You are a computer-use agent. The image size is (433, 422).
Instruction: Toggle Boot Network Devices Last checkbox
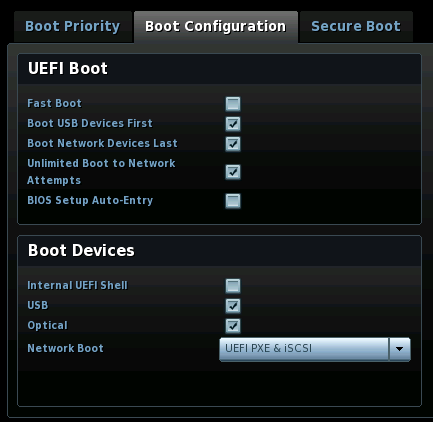233,144
